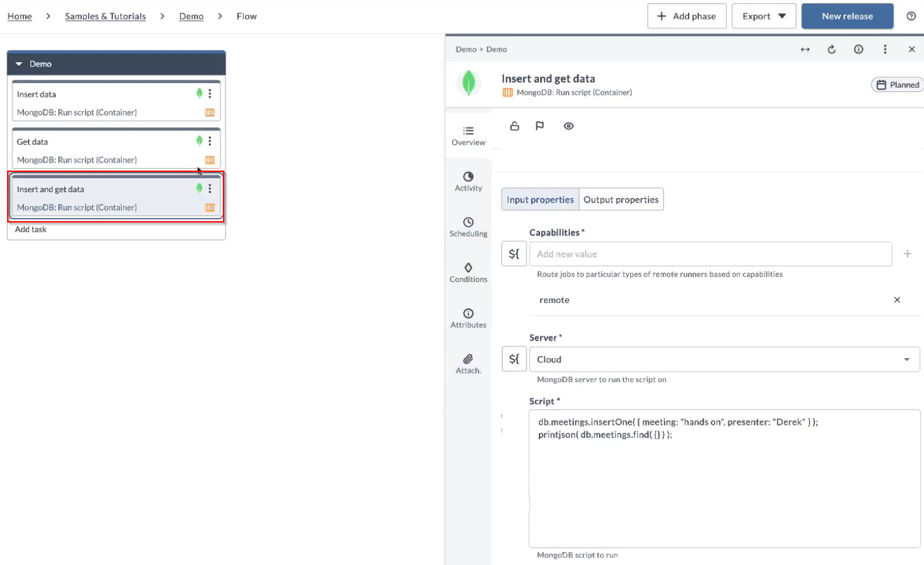Click container icon on Insert data task

[210, 112]
